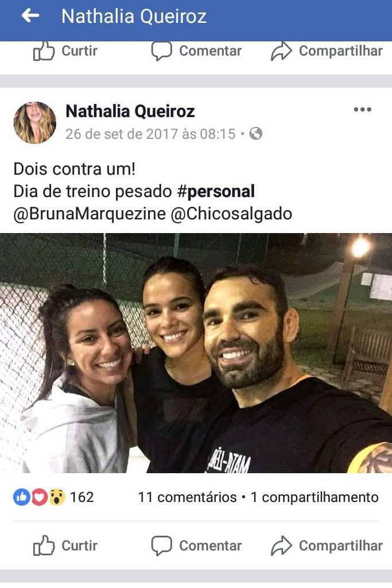
Task: Open Nathalia Queiroz profile picture
Action: pyautogui.click(x=35, y=122)
